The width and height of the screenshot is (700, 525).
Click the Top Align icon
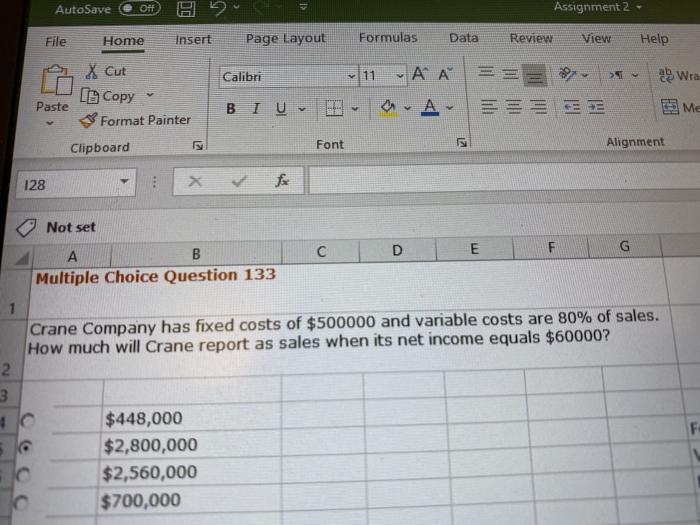(x=487, y=71)
